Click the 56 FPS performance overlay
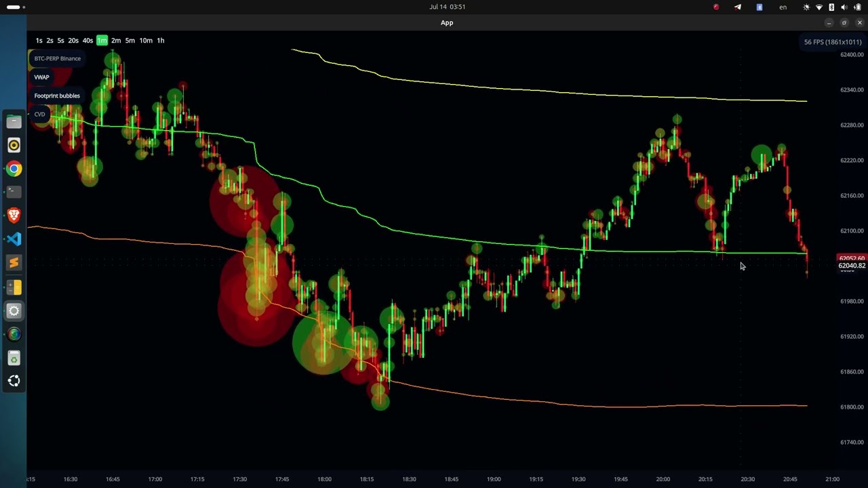Image resolution: width=868 pixels, height=488 pixels. pyautogui.click(x=833, y=42)
